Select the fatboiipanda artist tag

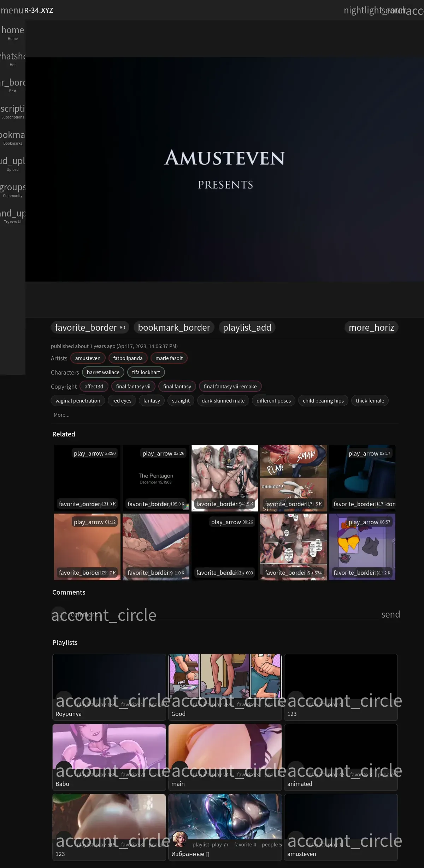[128, 358]
